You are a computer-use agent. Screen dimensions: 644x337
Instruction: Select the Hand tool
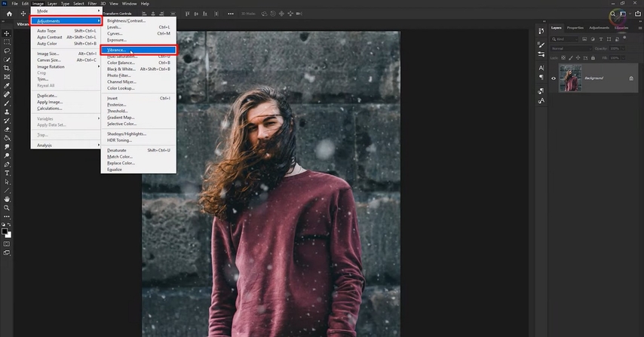point(7,198)
